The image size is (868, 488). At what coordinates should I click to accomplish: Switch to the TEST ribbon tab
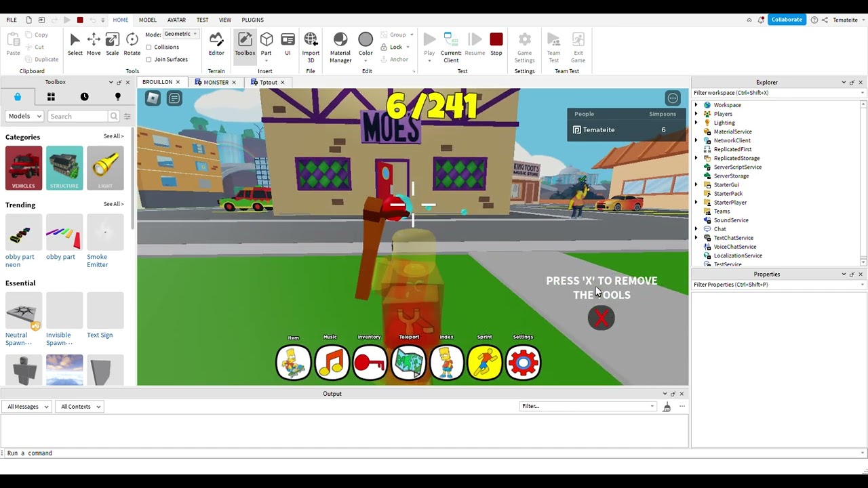(202, 20)
